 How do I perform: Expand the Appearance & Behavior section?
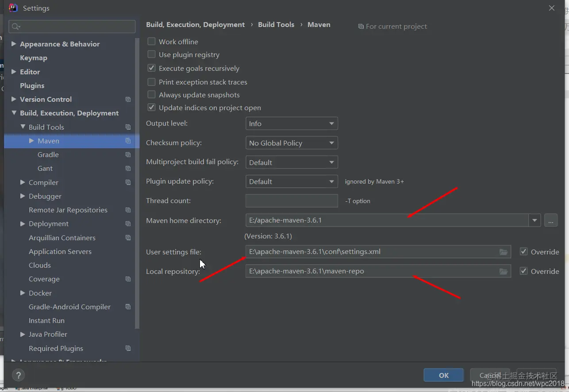[14, 44]
